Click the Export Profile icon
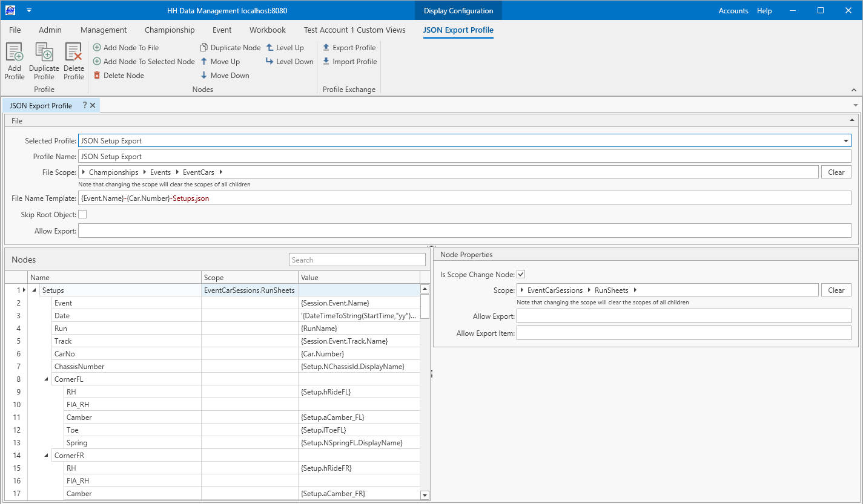 point(326,48)
